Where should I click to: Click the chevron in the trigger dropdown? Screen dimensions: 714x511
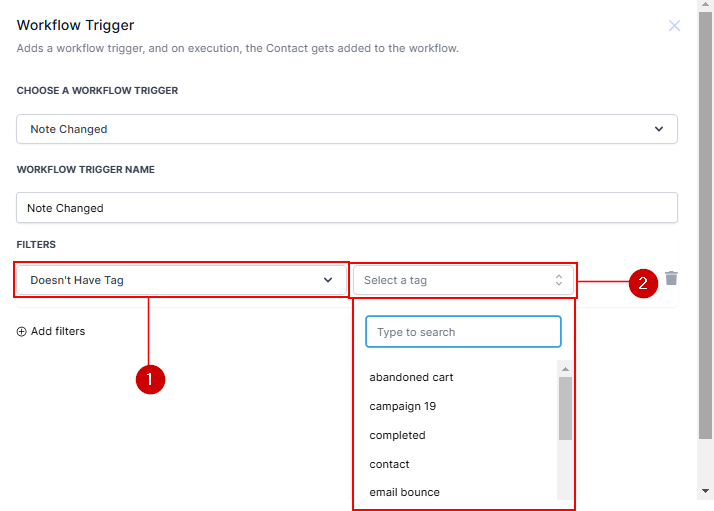point(658,129)
